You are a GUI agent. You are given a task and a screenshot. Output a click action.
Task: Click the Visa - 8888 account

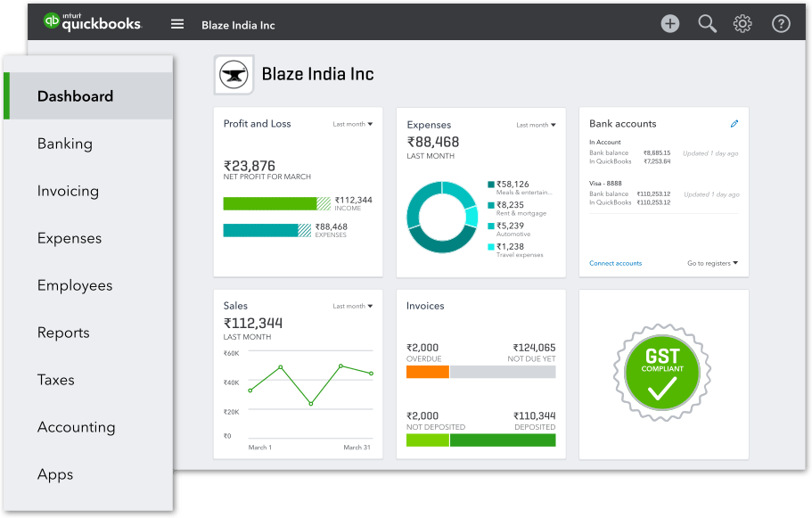[x=605, y=184]
